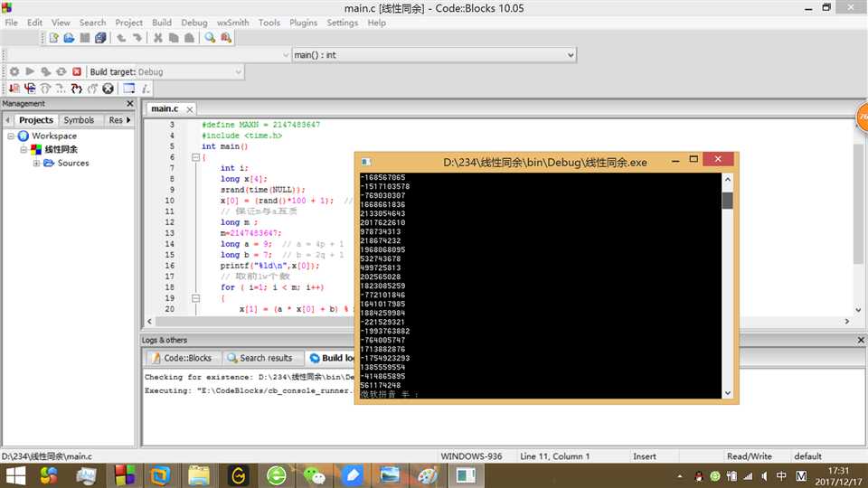Open the debugger Various info icon
Image resolution: width=868 pixels, height=488 pixels.
145,89
